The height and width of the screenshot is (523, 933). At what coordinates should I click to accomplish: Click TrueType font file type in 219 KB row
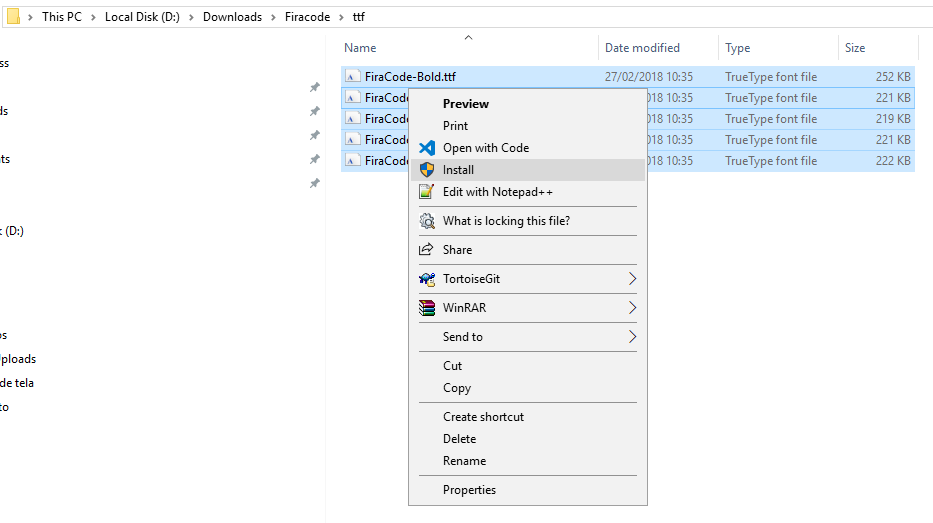click(771, 119)
